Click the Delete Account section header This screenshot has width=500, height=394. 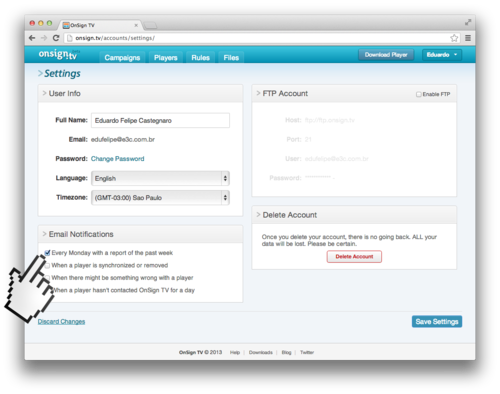coord(354,215)
